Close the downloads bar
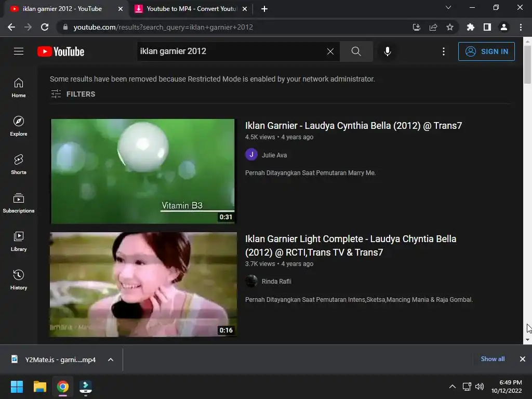 [x=522, y=359]
